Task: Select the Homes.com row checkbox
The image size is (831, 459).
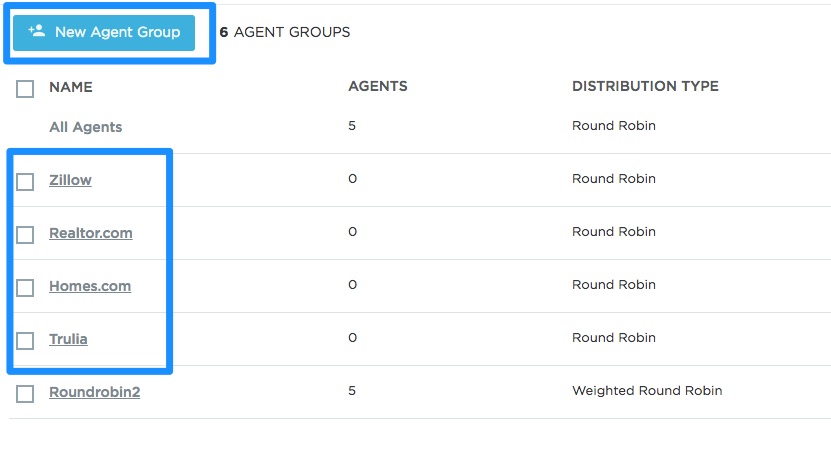Action: pyautogui.click(x=25, y=288)
